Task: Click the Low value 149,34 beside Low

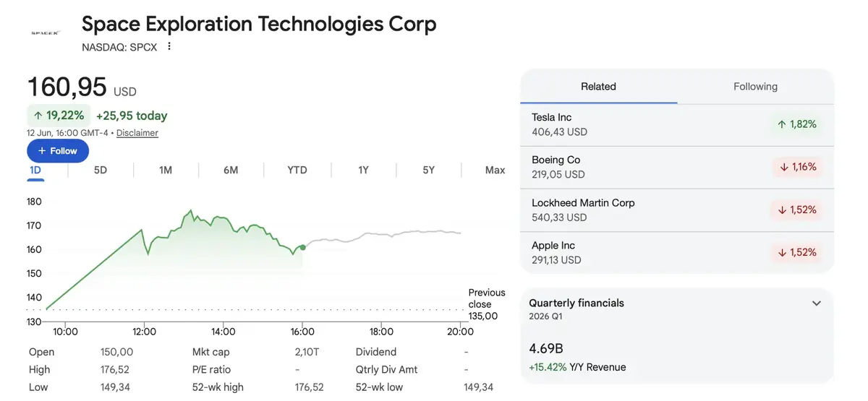Action: point(116,387)
